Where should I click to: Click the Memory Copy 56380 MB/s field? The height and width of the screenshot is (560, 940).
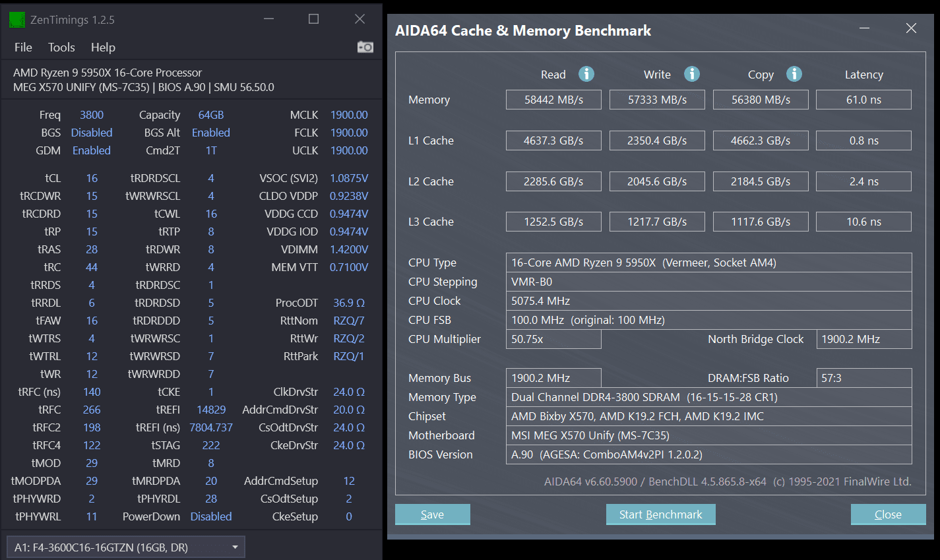(761, 100)
